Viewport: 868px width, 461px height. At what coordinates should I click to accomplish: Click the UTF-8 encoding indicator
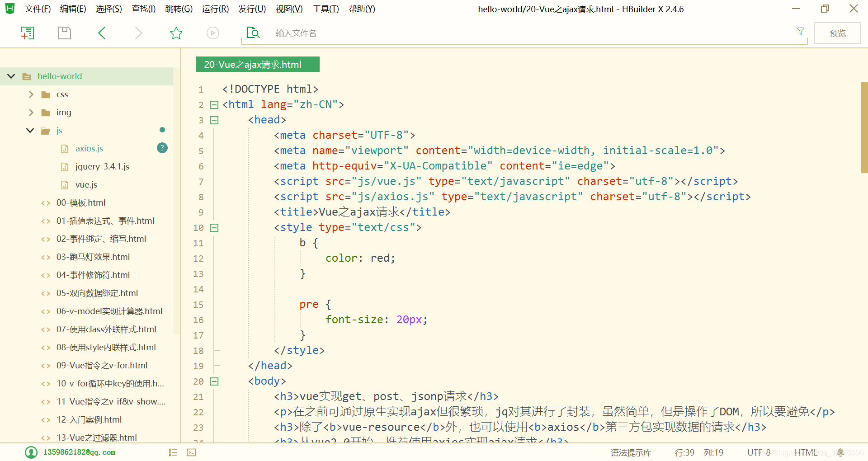pos(759,452)
